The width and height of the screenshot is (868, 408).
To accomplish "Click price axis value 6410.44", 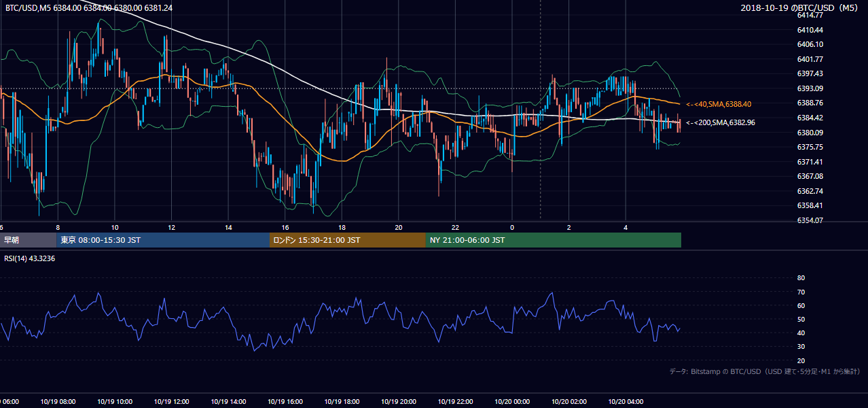I will (810, 30).
